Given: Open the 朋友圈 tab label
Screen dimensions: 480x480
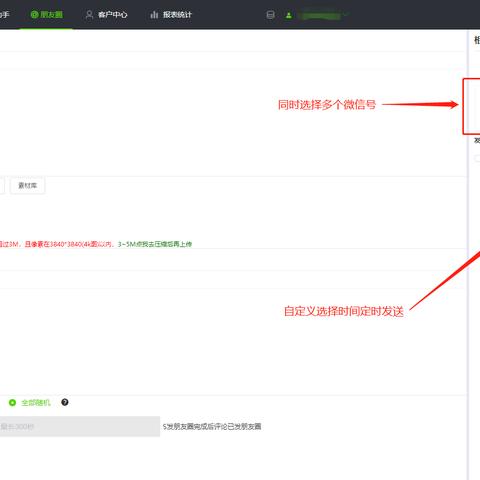Looking at the screenshot, I should (x=51, y=14).
